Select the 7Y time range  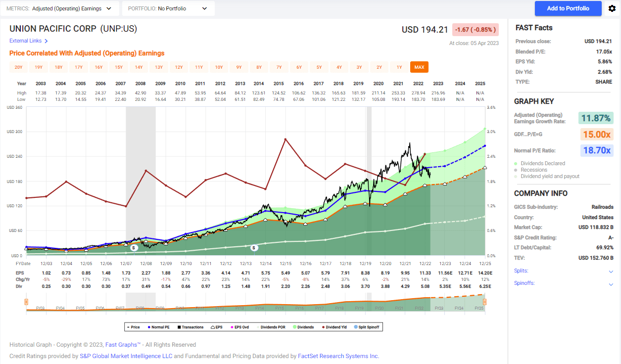[279, 67]
